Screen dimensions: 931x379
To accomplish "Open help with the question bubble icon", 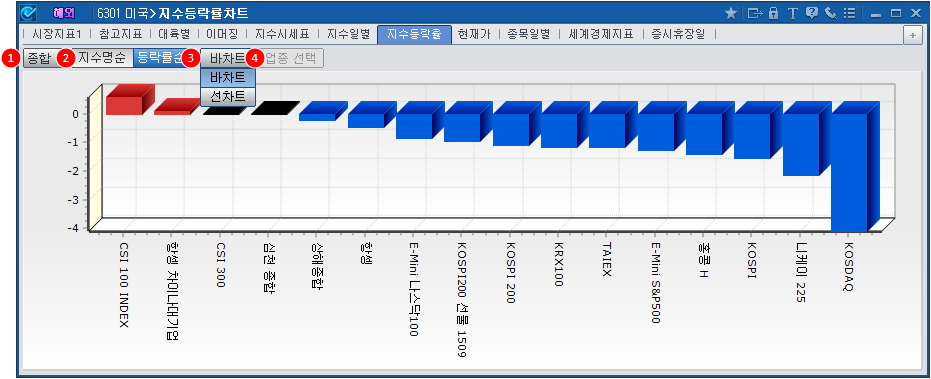I will coord(812,12).
